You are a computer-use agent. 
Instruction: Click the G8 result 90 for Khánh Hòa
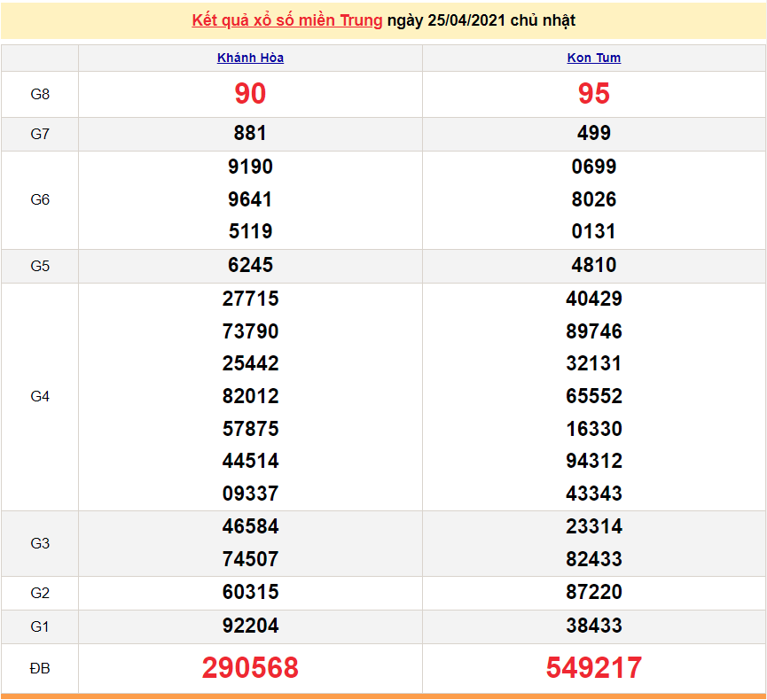(250, 94)
